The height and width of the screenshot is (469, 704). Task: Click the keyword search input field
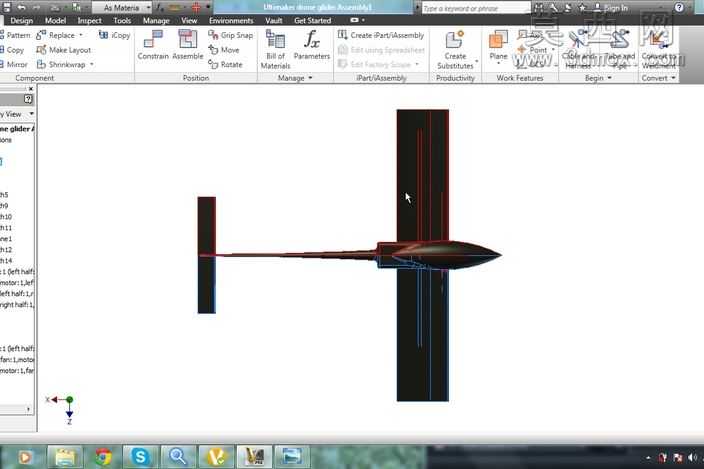(476, 8)
